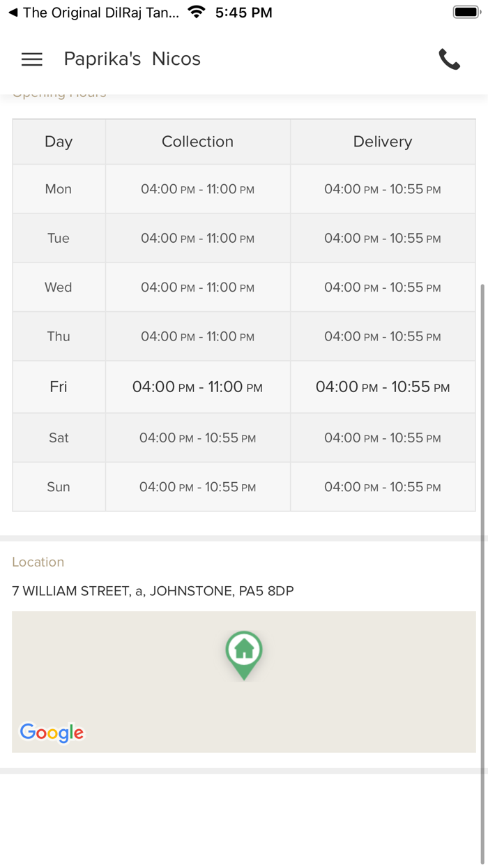Tap the green home map pin

pos(244,654)
